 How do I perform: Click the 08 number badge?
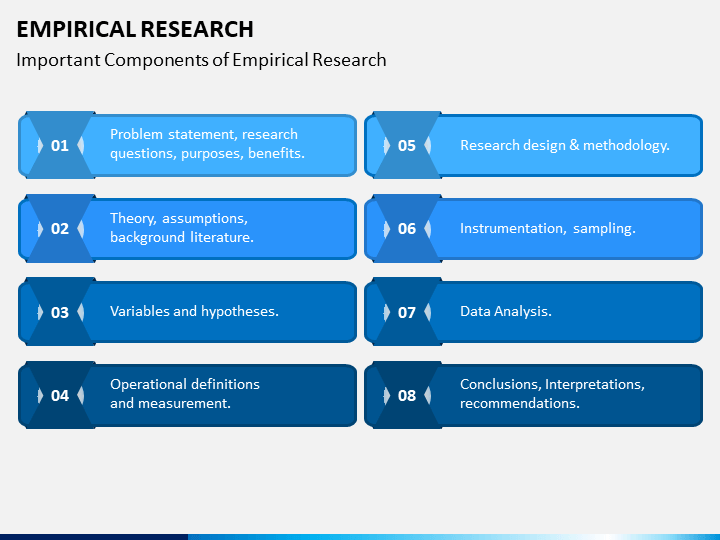[407, 395]
